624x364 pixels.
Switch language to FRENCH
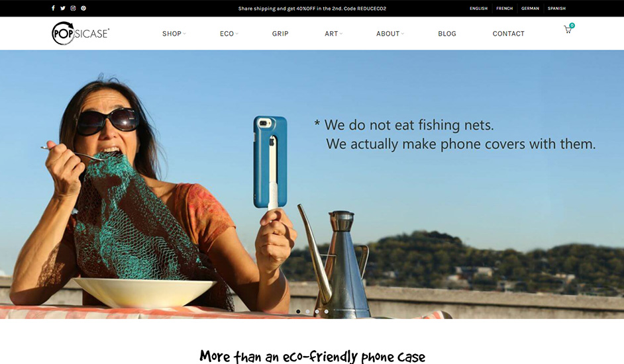(x=504, y=9)
